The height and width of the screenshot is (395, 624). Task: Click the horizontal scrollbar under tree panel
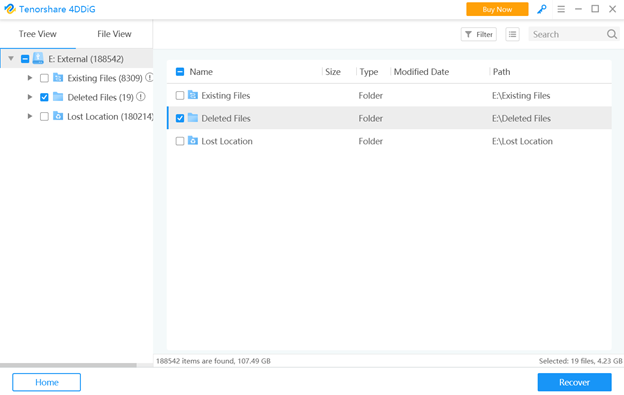coord(68,365)
